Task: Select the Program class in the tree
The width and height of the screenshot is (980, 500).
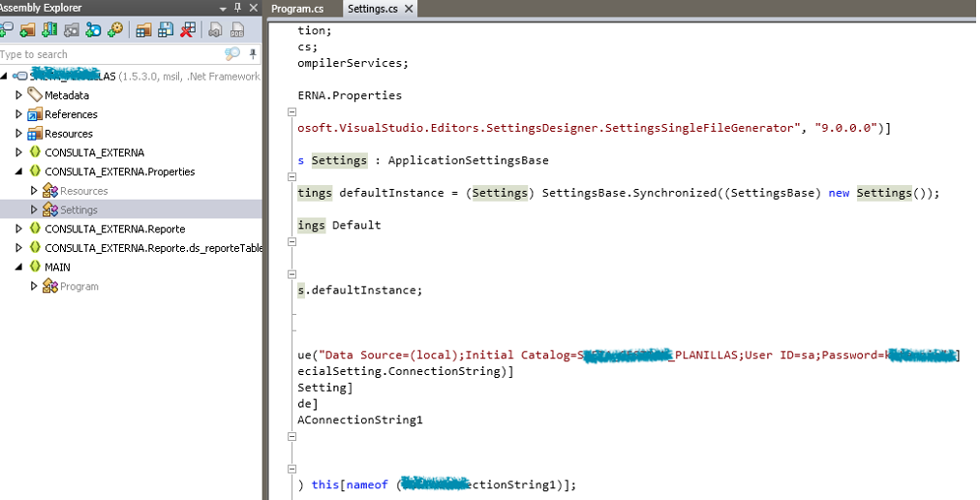Action: [x=78, y=287]
